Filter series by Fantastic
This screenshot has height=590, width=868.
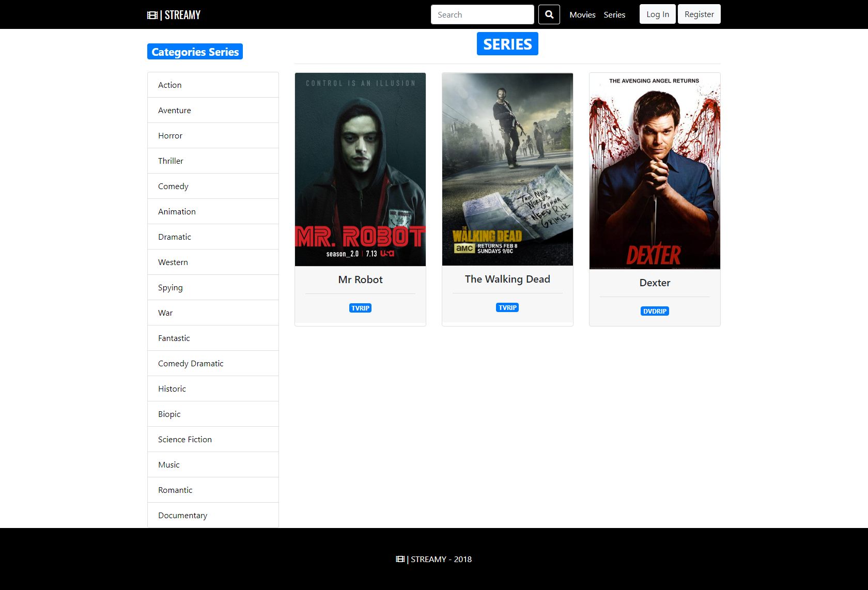(x=213, y=338)
